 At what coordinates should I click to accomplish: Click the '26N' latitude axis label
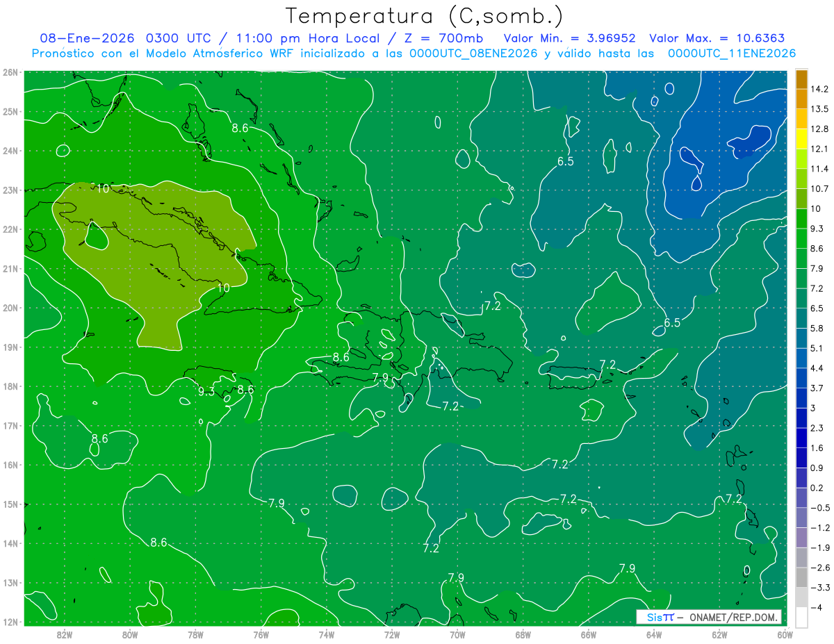10,72
